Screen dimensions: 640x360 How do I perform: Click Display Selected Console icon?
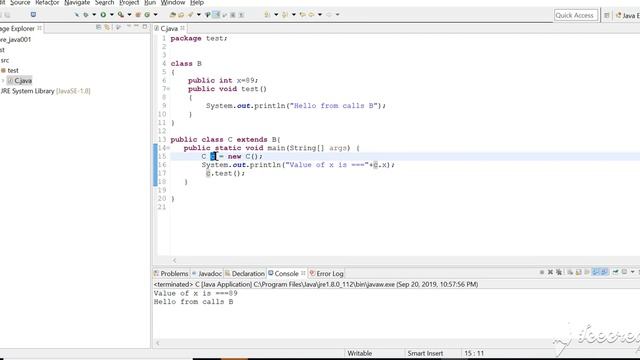[x=624, y=272]
